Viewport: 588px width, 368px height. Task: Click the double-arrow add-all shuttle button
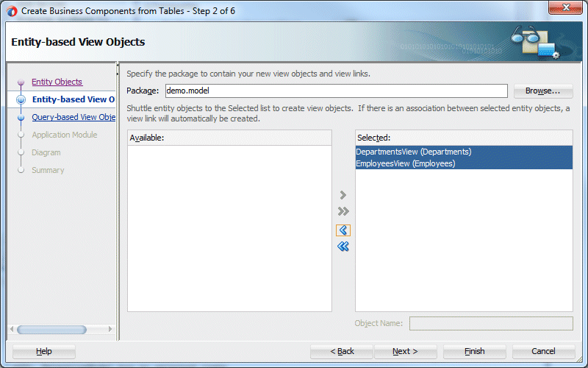tap(343, 211)
